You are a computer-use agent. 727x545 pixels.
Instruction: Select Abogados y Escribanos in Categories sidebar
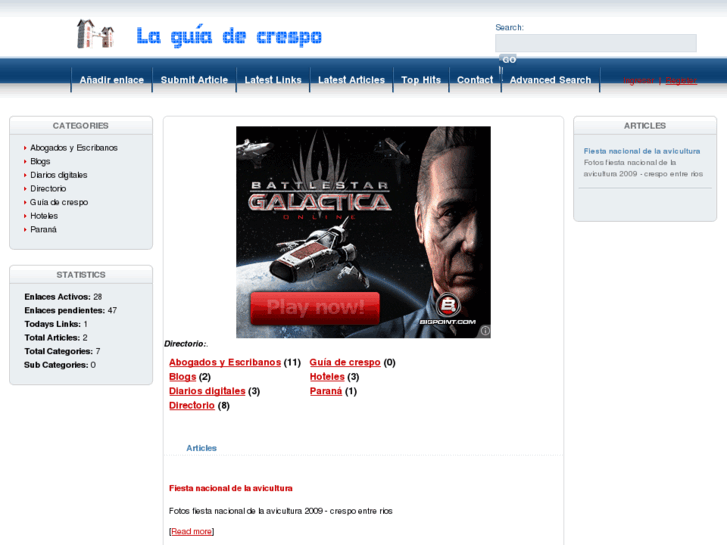pos(74,147)
